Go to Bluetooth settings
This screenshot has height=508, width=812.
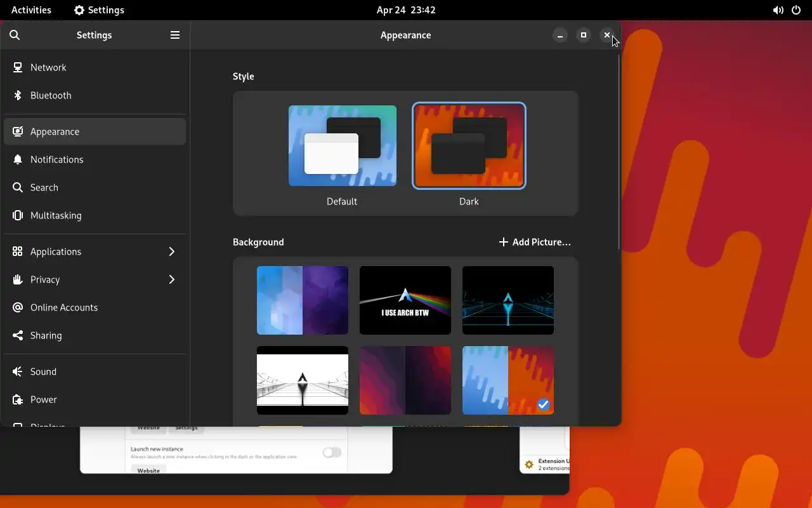pyautogui.click(x=95, y=95)
